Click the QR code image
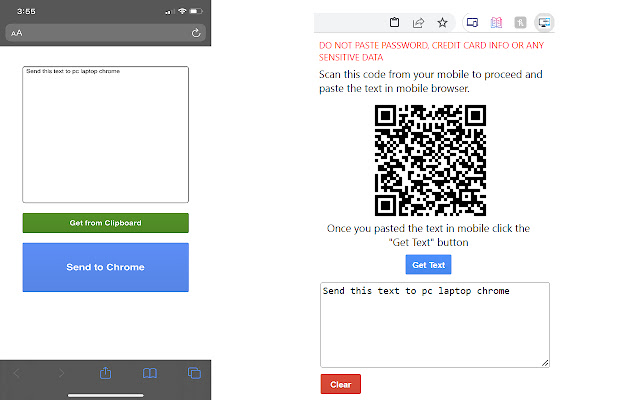The width and height of the screenshot is (640, 400). coord(430,160)
